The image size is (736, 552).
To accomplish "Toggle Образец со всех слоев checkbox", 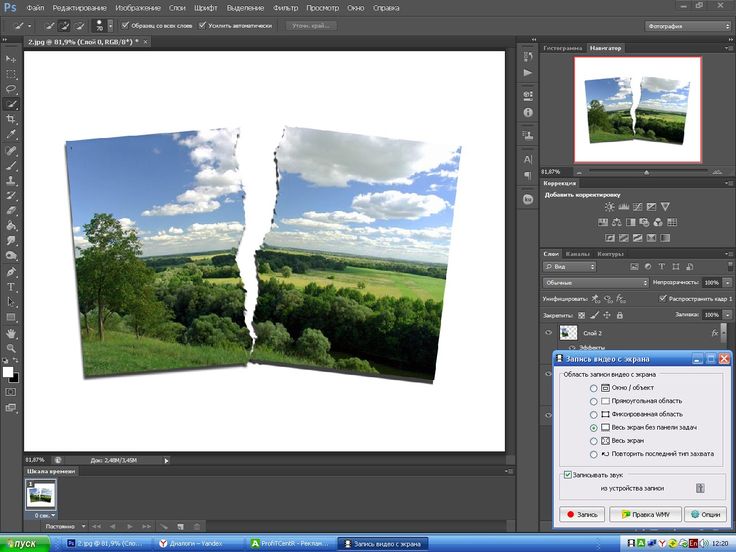I will tap(125, 25).
